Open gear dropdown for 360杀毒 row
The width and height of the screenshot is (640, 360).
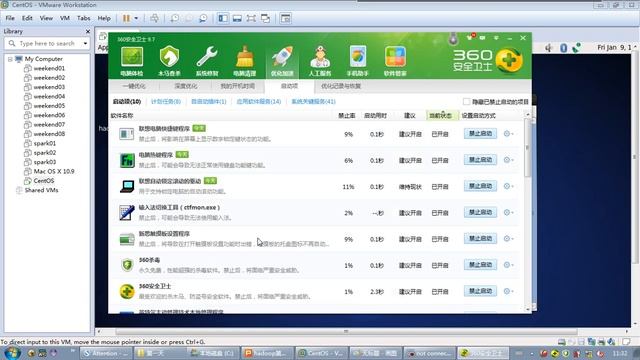tap(509, 265)
